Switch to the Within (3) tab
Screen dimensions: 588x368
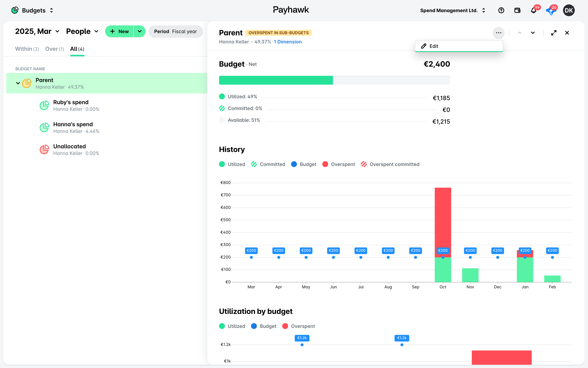[x=27, y=49]
